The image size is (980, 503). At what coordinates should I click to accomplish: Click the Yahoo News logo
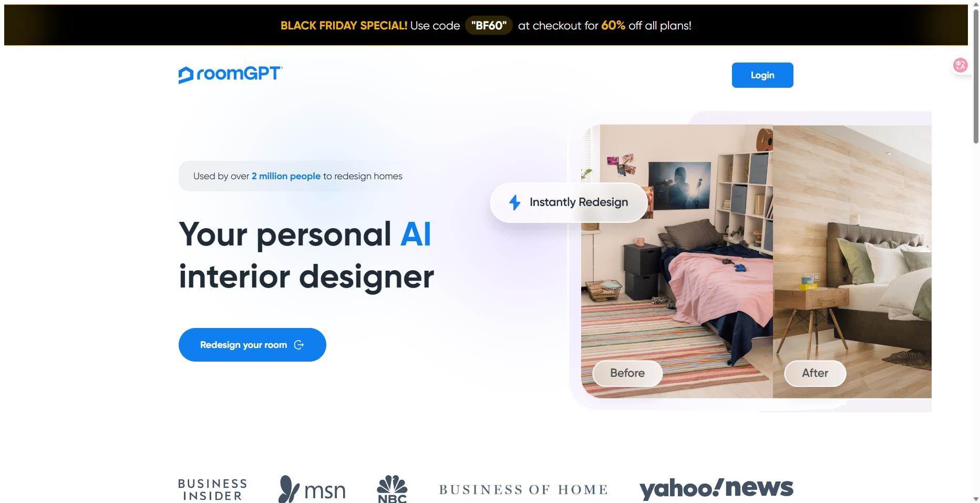[716, 488]
